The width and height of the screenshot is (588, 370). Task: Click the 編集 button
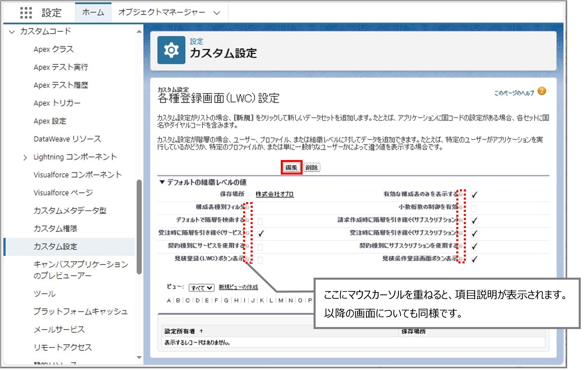tap(291, 167)
